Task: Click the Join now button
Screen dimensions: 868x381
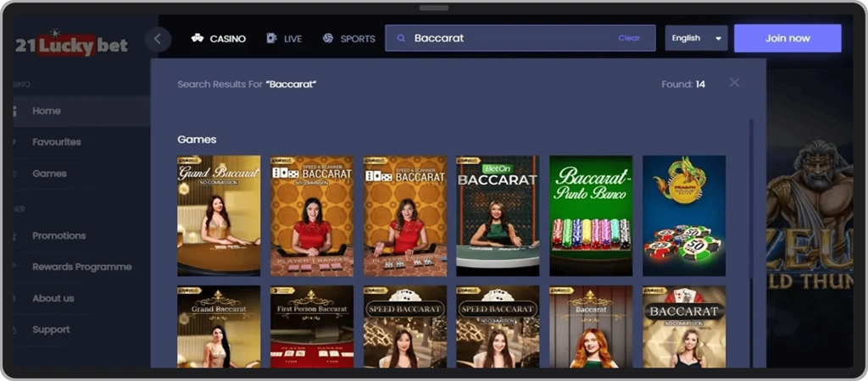Action: (x=787, y=38)
